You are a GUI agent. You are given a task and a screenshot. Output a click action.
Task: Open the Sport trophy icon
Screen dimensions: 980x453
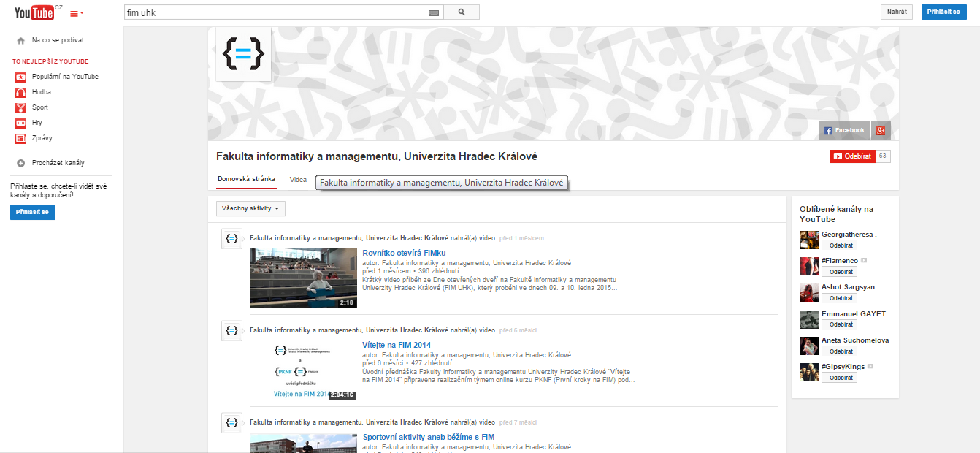click(x=21, y=107)
